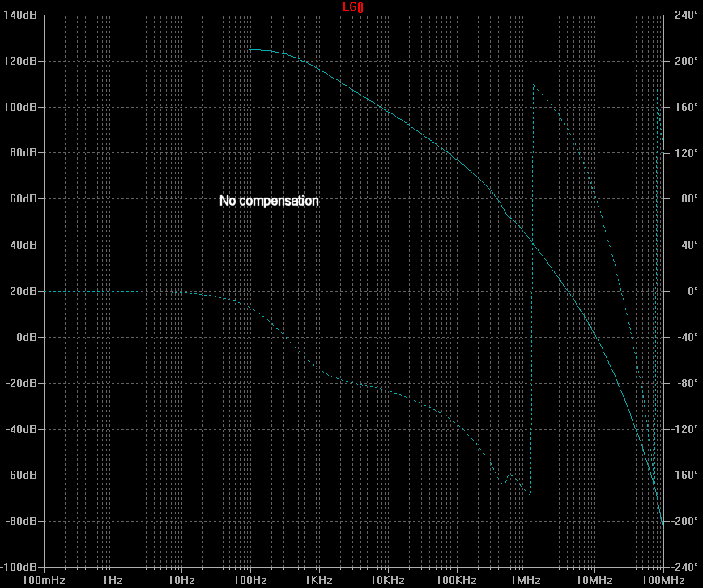Click the positive 200° phase axis label

687,61
